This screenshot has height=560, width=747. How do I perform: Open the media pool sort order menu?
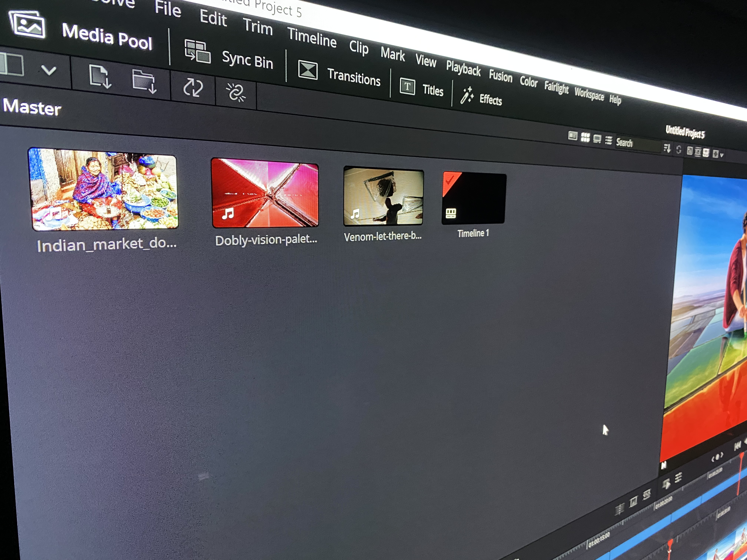(x=667, y=148)
